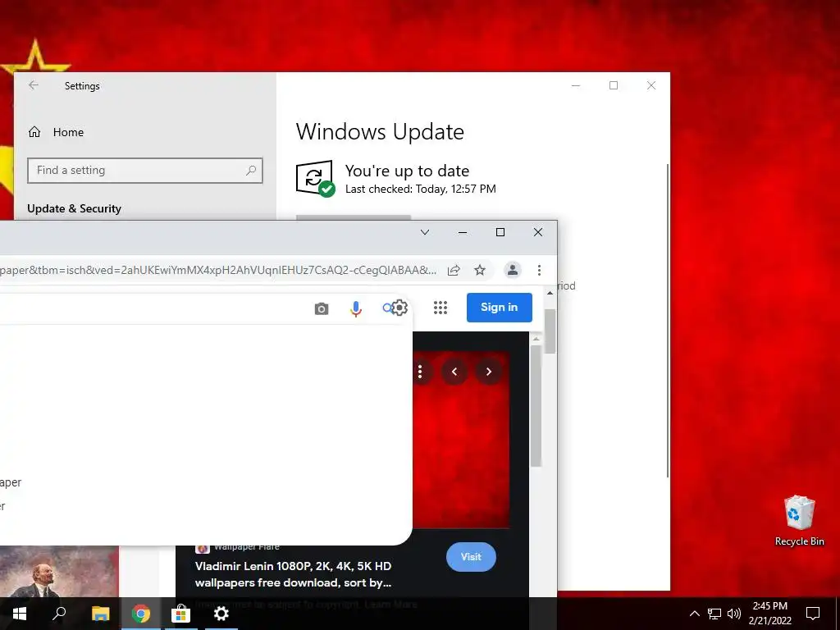This screenshot has width=840, height=630.
Task: Share this page from Chrome address bar
Action: click(x=454, y=270)
